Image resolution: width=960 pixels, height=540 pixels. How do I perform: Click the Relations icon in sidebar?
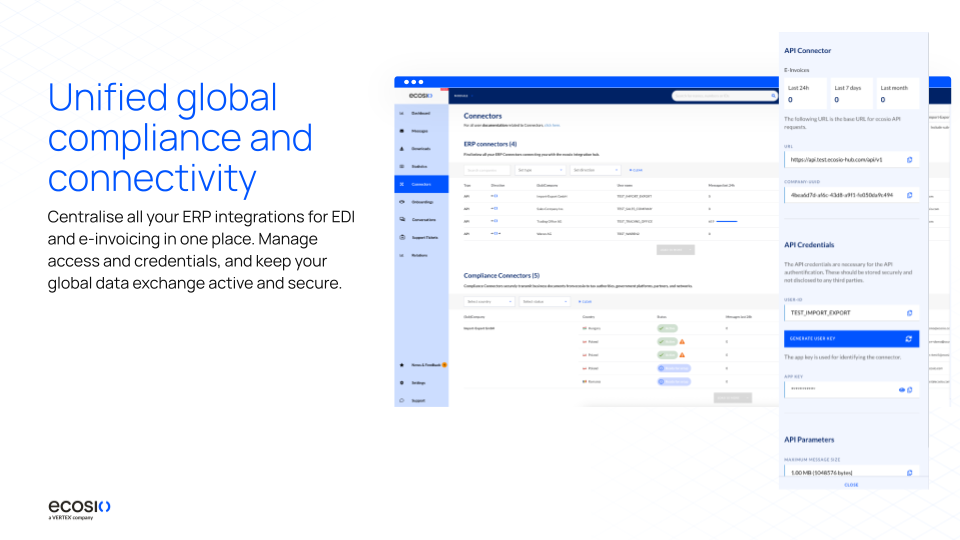click(x=402, y=255)
